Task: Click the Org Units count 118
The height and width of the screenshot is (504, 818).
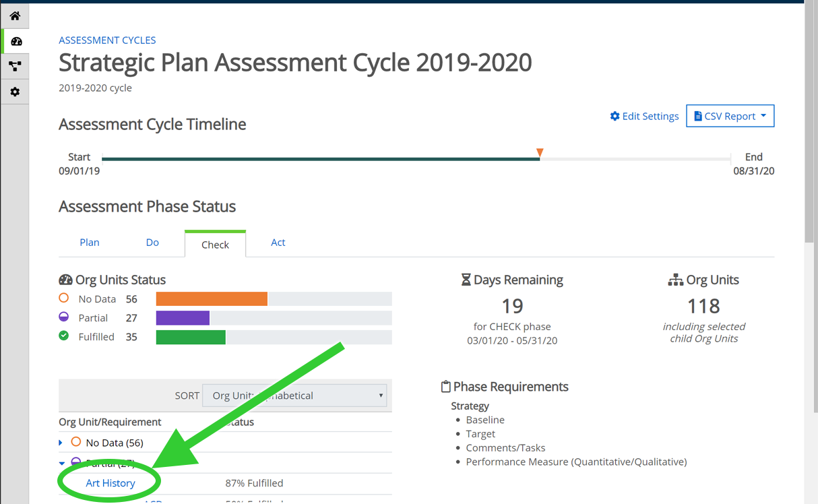Action: point(703,306)
